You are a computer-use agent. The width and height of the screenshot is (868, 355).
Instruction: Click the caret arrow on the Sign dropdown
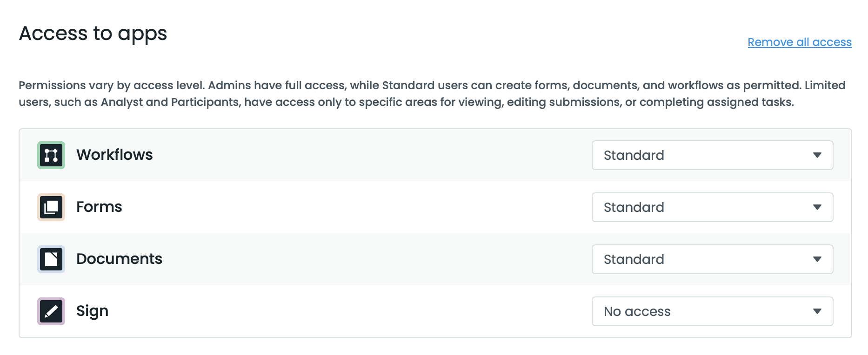click(x=818, y=311)
